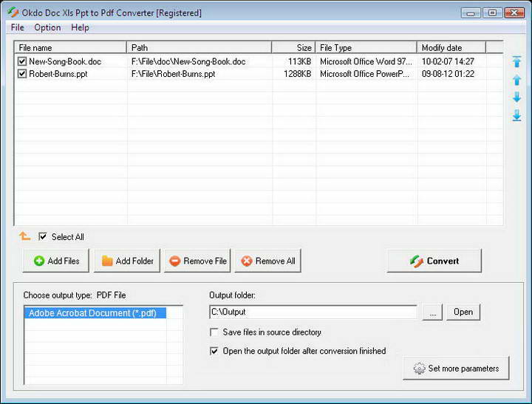This screenshot has width=532, height=404.
Task: Sort list by Size column header
Action: click(293, 47)
